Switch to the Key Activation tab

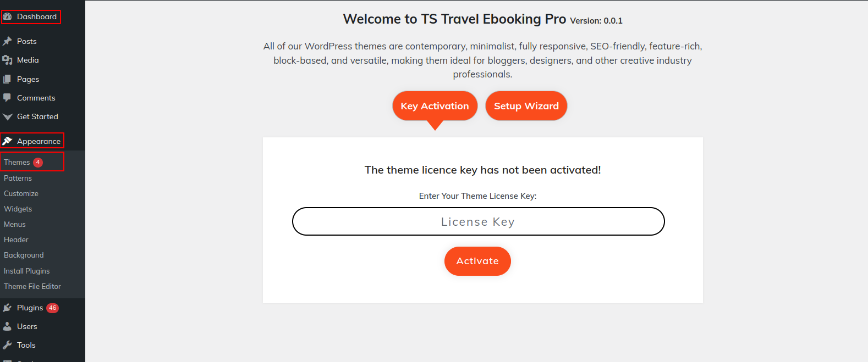pyautogui.click(x=435, y=106)
